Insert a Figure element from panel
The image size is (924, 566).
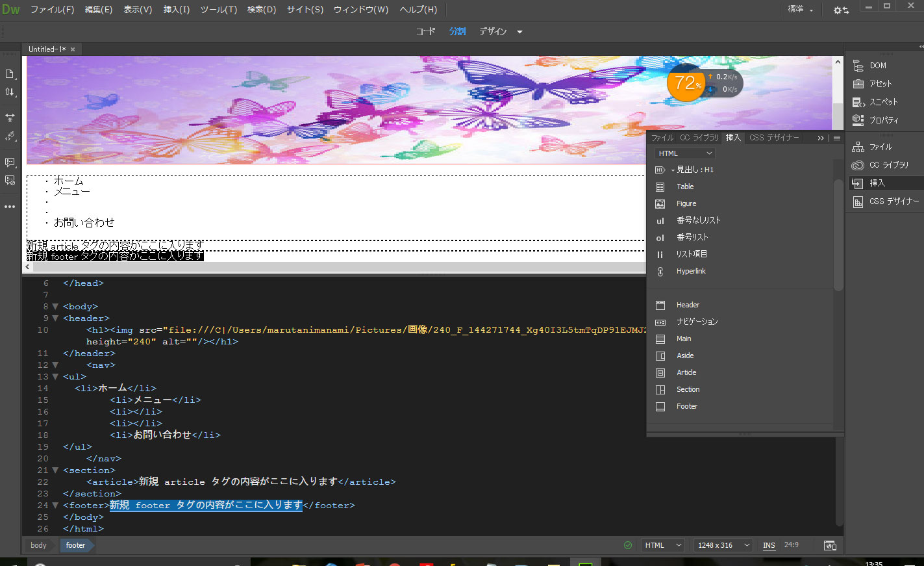tap(686, 203)
